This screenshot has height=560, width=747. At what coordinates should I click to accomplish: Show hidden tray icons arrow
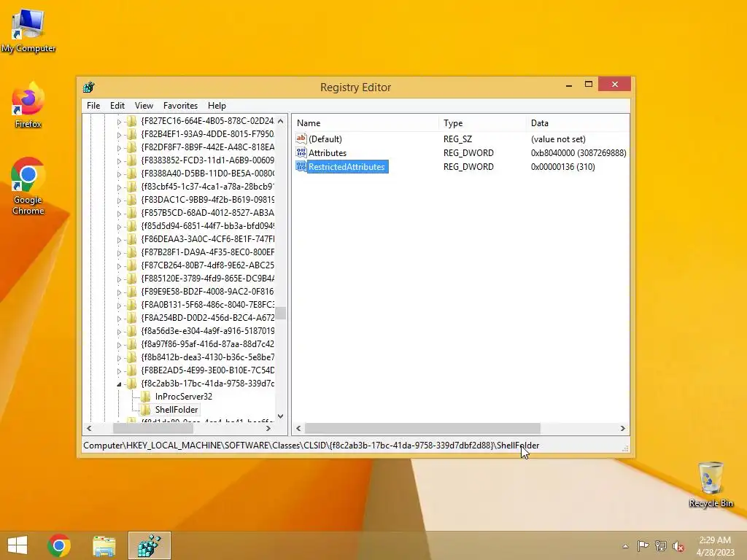pyautogui.click(x=625, y=546)
